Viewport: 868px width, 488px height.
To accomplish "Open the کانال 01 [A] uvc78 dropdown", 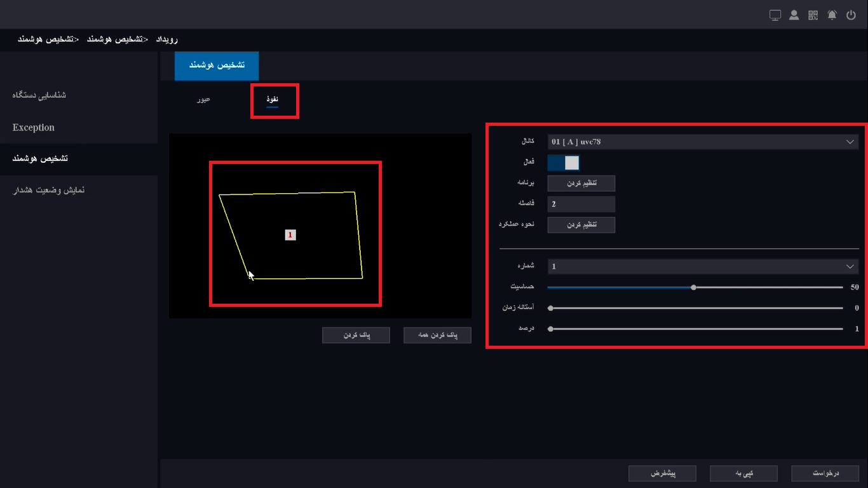I will point(703,142).
